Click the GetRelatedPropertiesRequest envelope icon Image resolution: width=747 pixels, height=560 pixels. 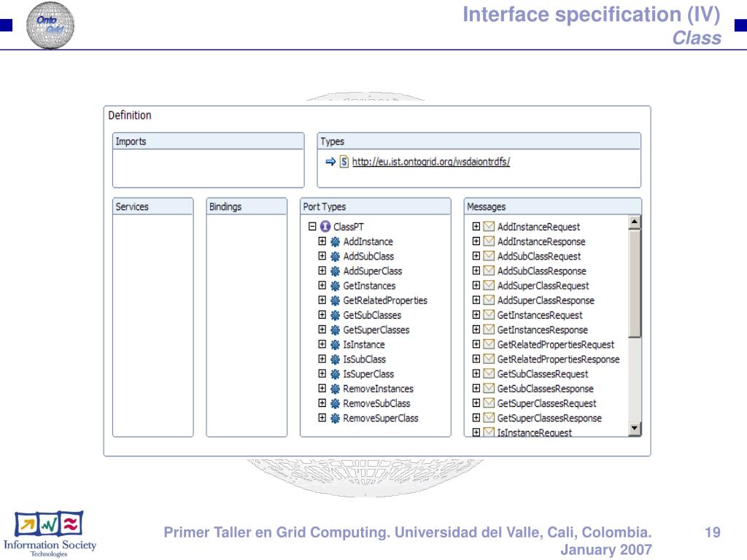489,344
